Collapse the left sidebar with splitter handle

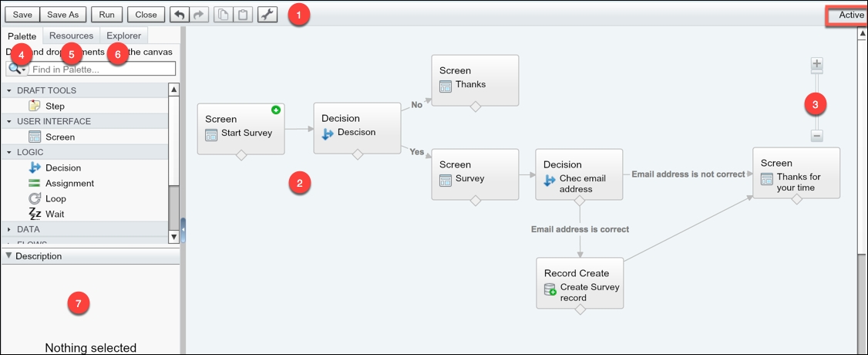coord(183,230)
